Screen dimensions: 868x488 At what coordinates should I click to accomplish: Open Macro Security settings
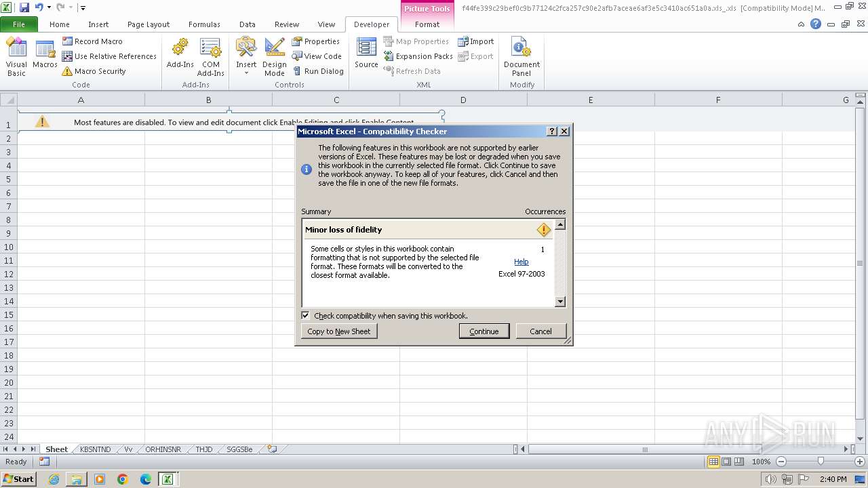(x=94, y=71)
